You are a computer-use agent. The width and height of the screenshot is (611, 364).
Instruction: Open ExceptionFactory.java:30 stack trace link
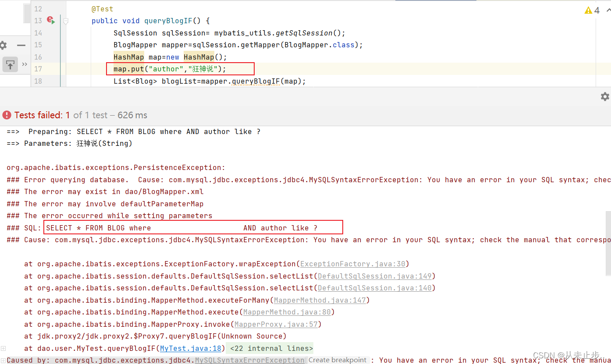(353, 264)
